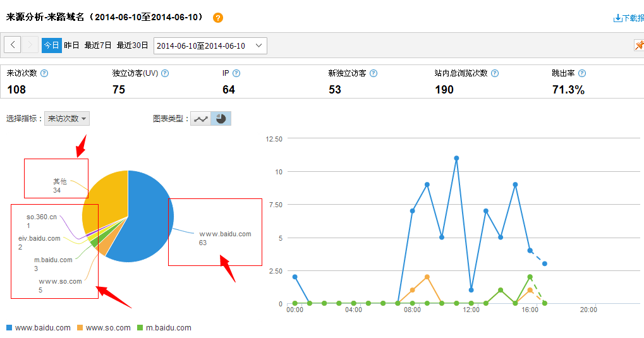Image resolution: width=644 pixels, height=338 pixels.
Task: Click the www.so.com 5 pie label
Action: tap(61, 286)
